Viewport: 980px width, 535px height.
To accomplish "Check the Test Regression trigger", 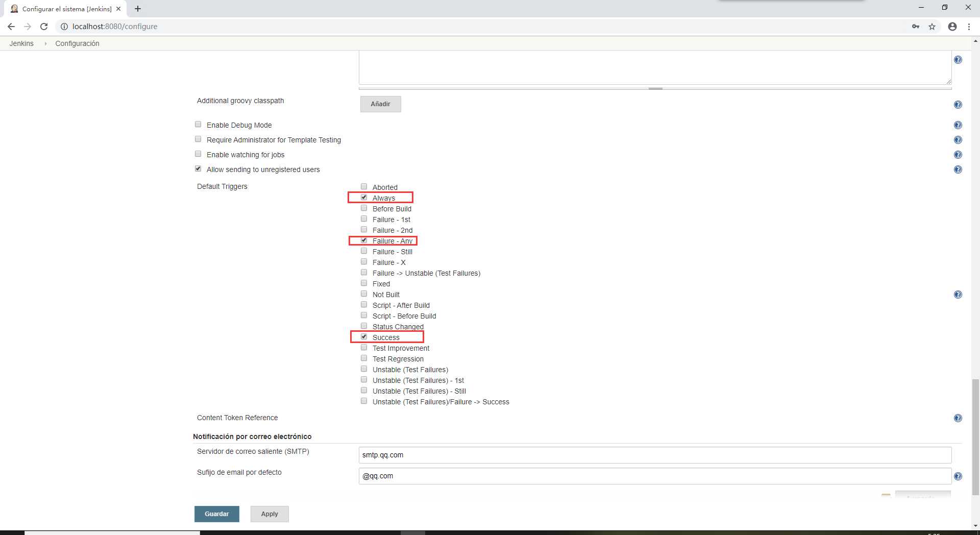I will 364,358.
